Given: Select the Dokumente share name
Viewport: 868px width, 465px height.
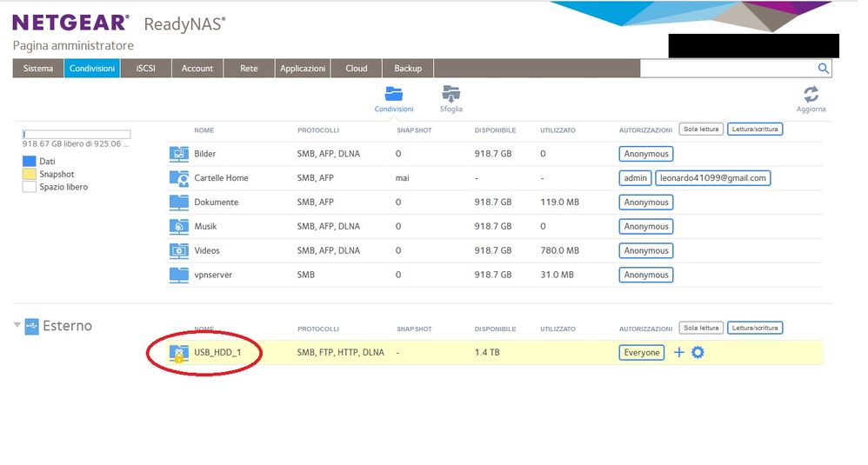Looking at the screenshot, I should [216, 203].
